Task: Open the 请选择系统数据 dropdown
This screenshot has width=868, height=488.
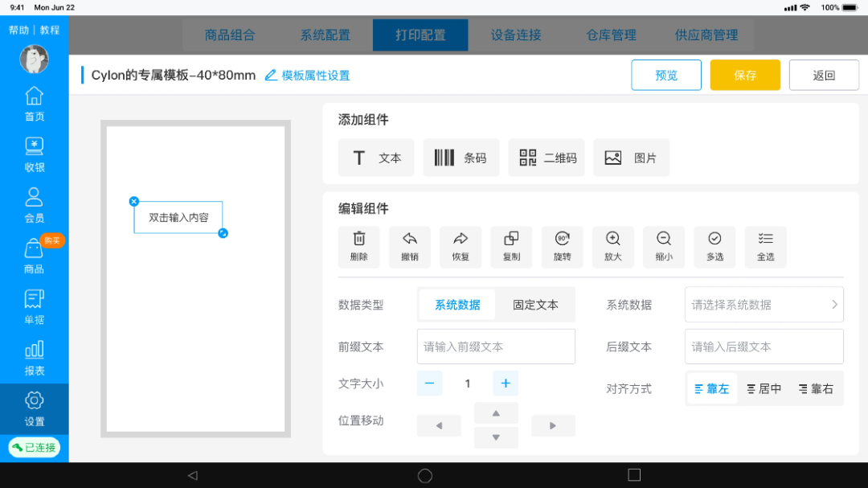Action: (x=764, y=305)
